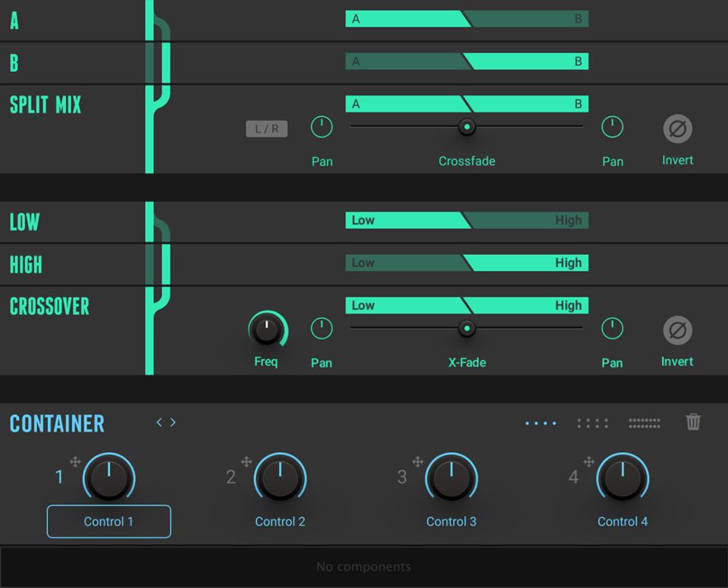Viewport: 728px width, 588px height.
Task: Click the move handle beside Control 1 knob
Action: 75,461
